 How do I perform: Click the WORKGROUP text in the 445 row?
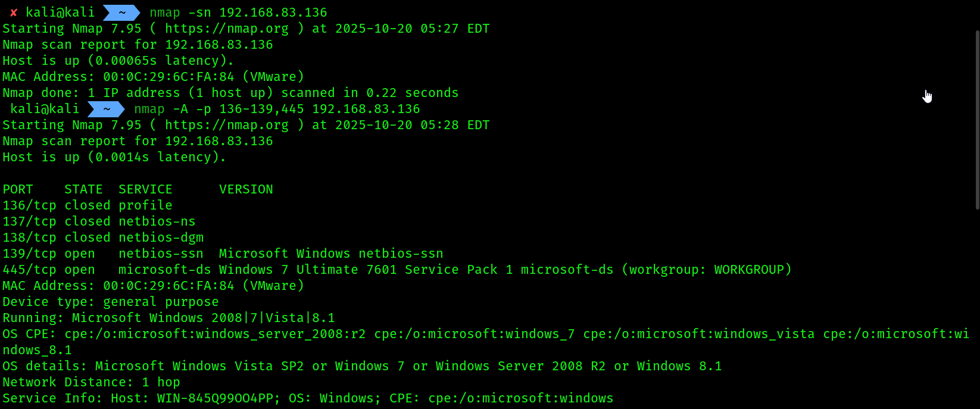[x=749, y=270]
